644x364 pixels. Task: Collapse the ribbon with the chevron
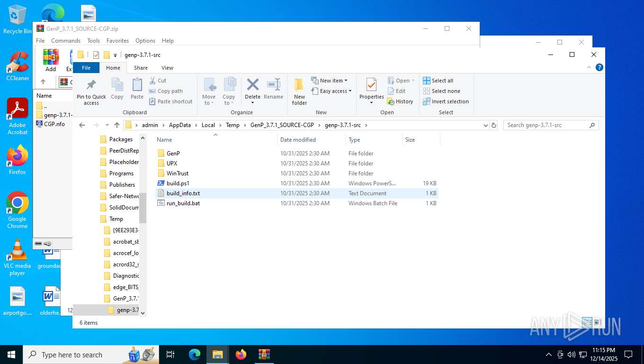pos(590,68)
